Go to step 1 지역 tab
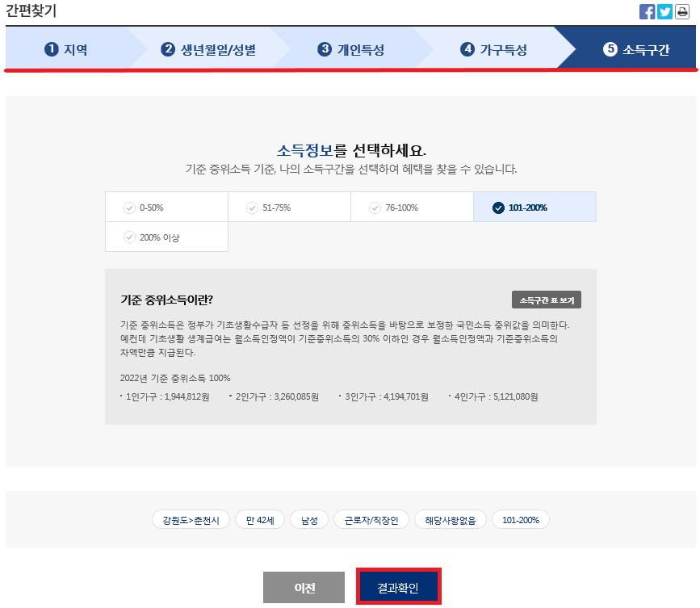The height and width of the screenshot is (608, 700). point(65,49)
